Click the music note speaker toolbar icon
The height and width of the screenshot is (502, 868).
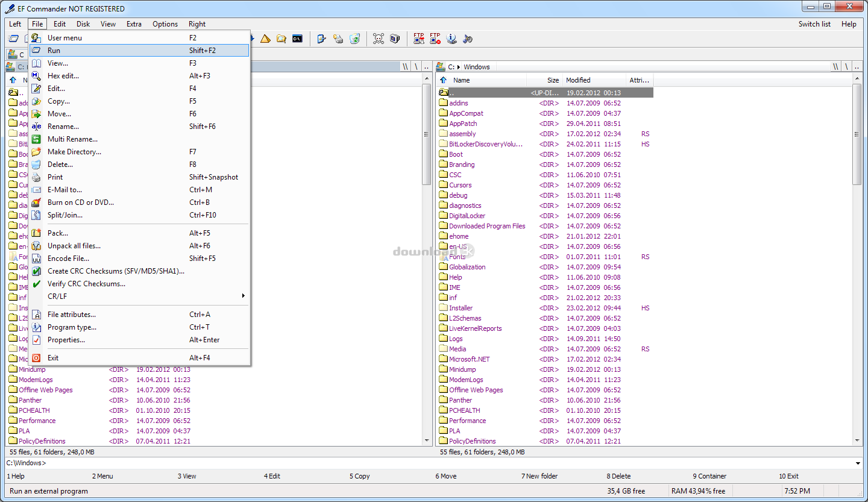tap(468, 39)
